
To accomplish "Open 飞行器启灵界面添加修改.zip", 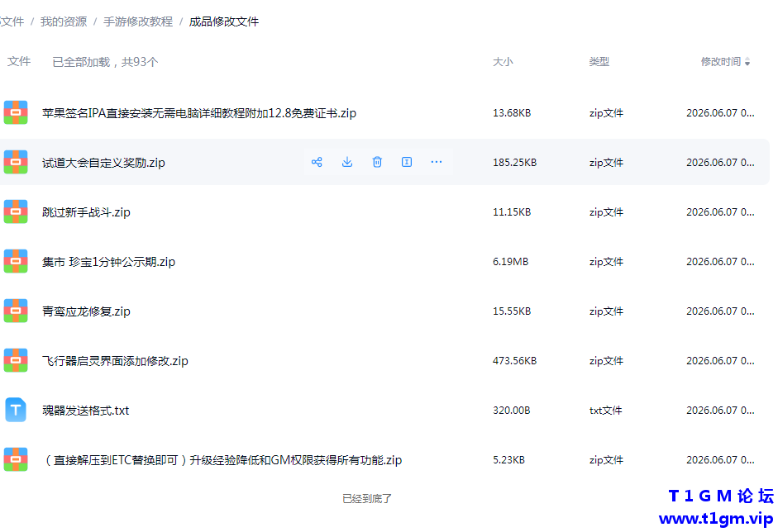I will pos(115,361).
